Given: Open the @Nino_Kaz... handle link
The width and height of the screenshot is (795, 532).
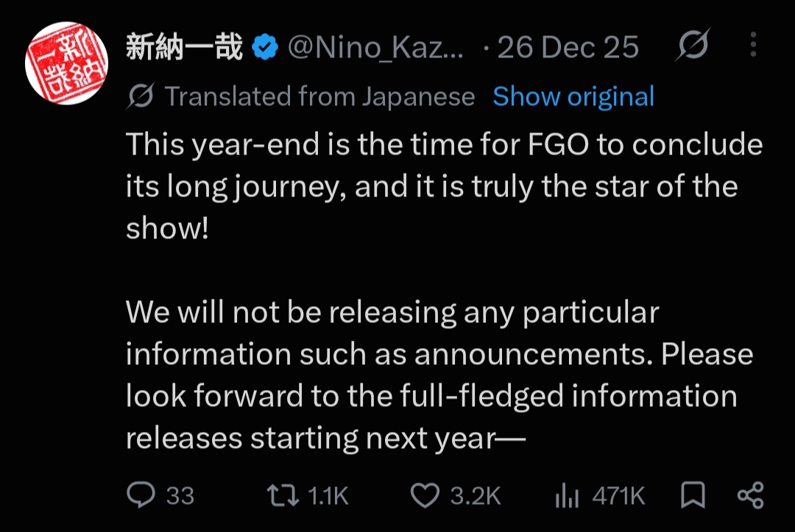Looking at the screenshot, I should 375,48.
